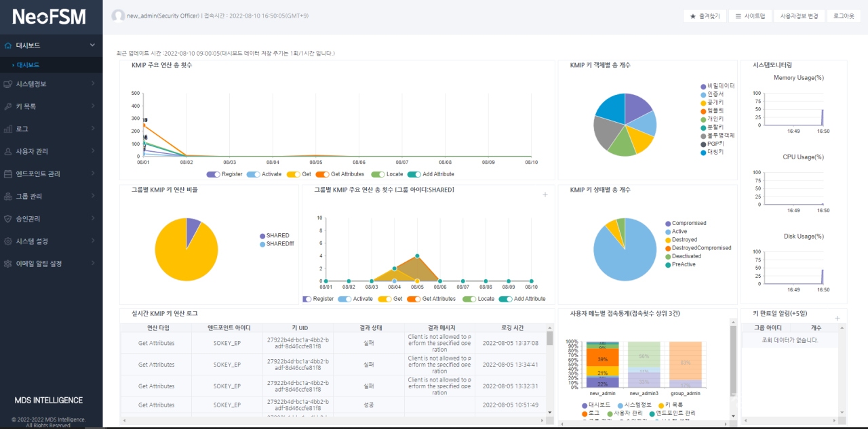Viewport: 868px width, 429px height.
Task: Click the plus icon on 키 만료일 알림 panel
Action: [x=837, y=318]
